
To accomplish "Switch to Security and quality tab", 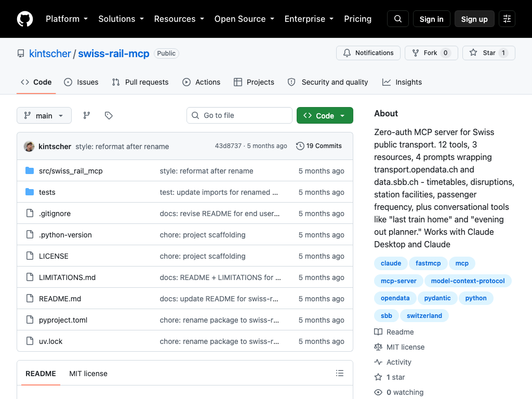I will pos(328,82).
